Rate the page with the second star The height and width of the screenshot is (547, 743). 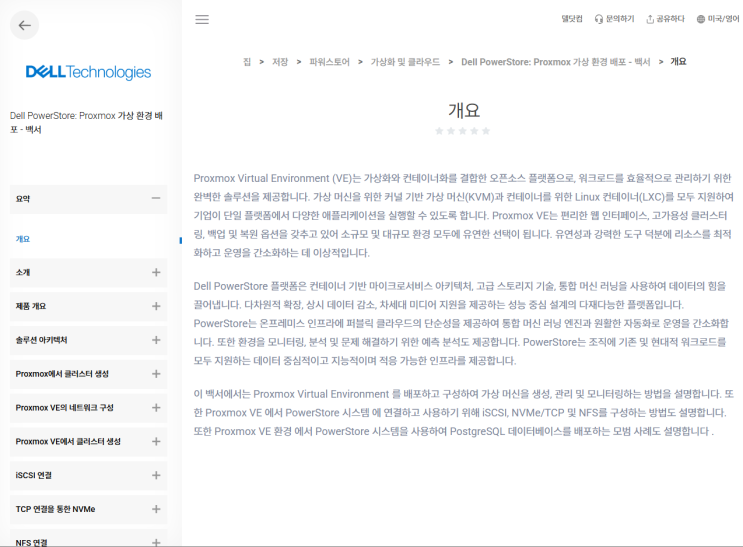451,131
